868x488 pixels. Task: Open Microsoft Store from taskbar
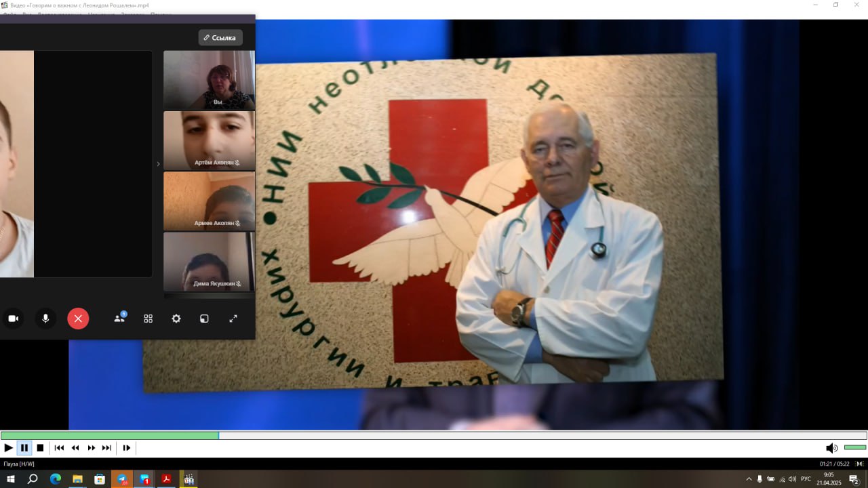coord(100,479)
